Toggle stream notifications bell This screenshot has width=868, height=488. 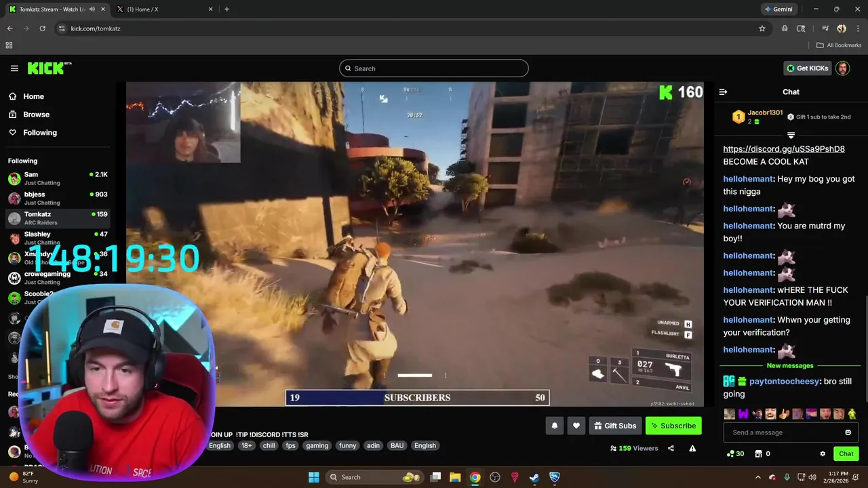(554, 426)
